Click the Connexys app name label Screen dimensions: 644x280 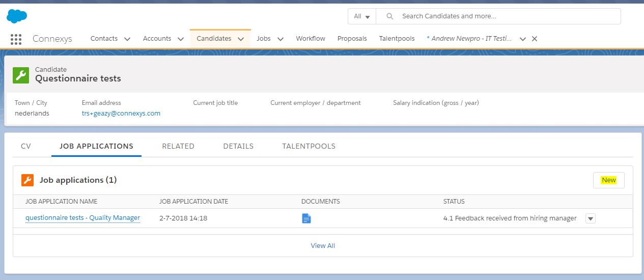tap(52, 39)
